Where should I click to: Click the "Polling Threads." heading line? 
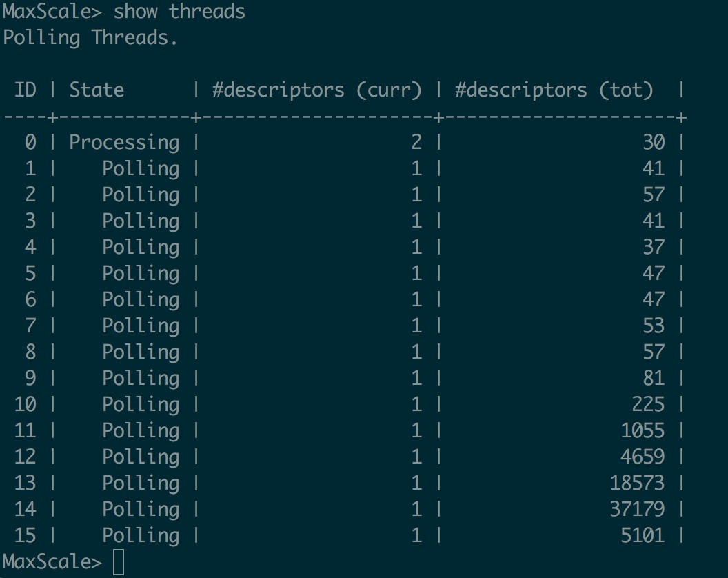[x=90, y=37]
